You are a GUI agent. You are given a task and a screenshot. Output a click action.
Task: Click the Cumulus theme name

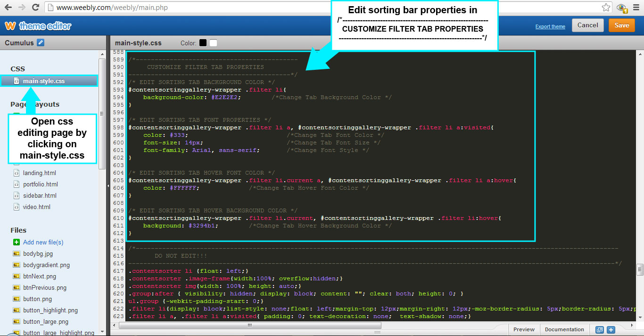19,42
